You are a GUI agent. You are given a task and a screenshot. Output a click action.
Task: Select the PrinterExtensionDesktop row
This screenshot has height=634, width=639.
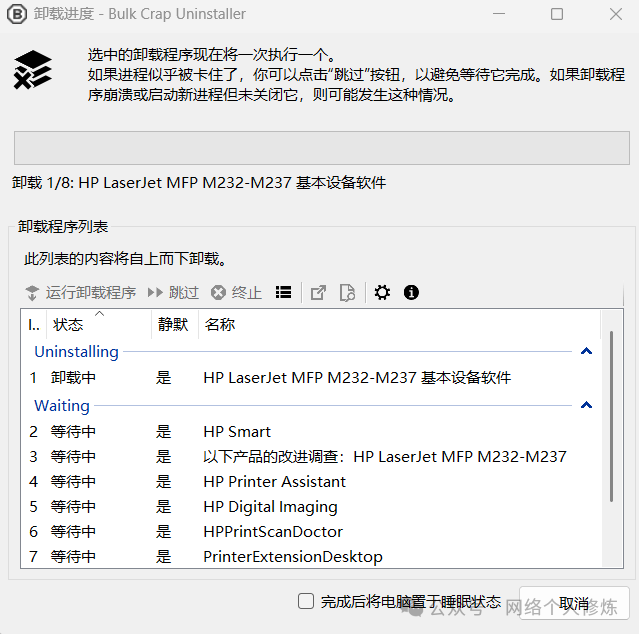click(311, 557)
